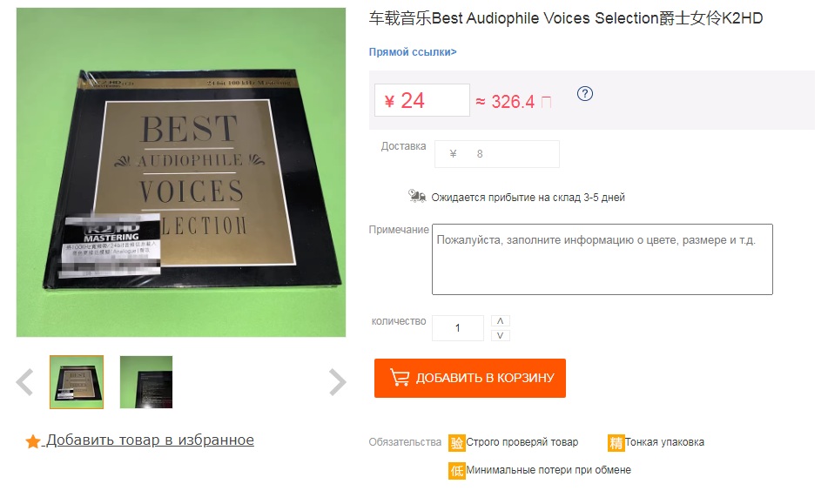Click the delivery cost field
This screenshot has height=504, width=828.
click(x=497, y=154)
